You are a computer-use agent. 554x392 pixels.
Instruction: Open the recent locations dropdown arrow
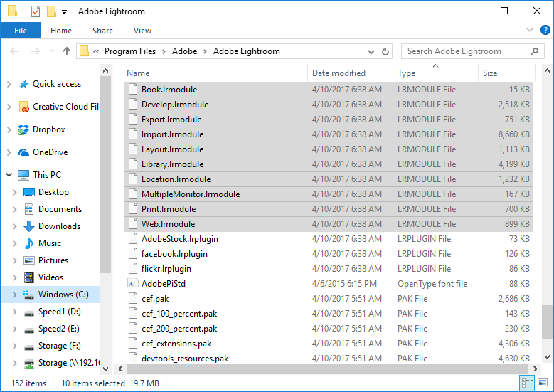[x=53, y=52]
